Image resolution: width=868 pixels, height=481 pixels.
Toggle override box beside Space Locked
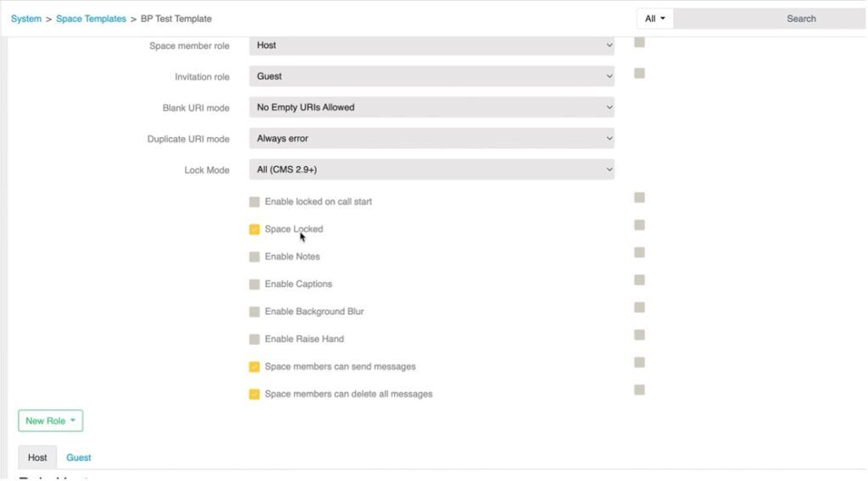[639, 225]
